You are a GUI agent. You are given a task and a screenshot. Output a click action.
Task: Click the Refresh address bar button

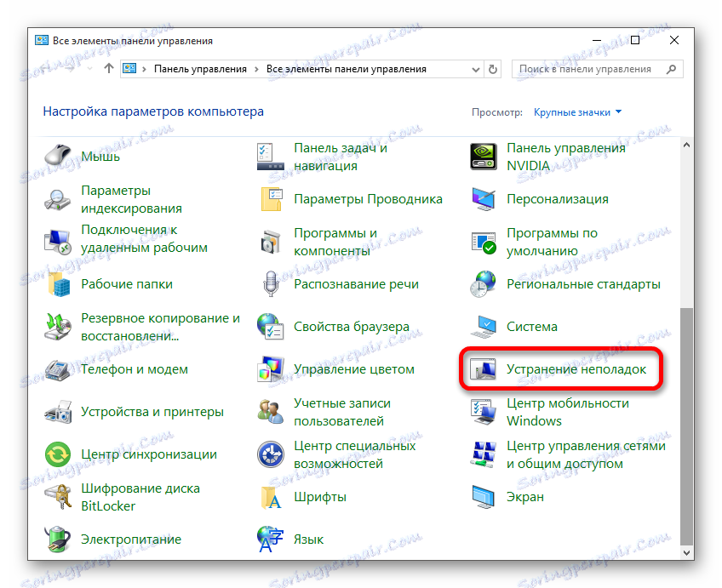coord(493,70)
